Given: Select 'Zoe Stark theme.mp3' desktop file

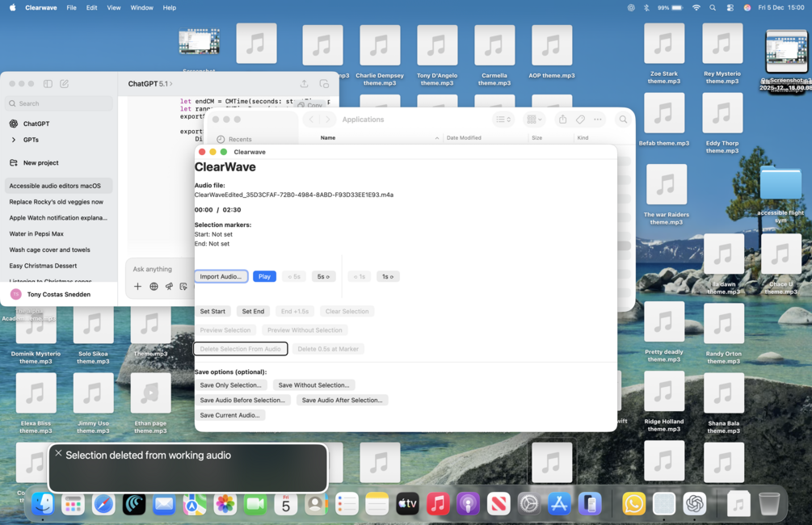Looking at the screenshot, I should coord(664,53).
